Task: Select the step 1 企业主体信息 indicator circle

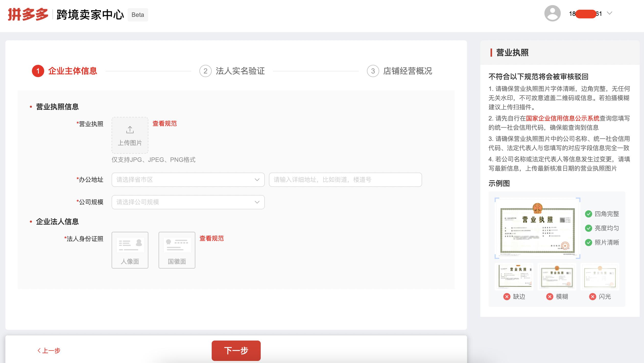Action: tap(38, 71)
